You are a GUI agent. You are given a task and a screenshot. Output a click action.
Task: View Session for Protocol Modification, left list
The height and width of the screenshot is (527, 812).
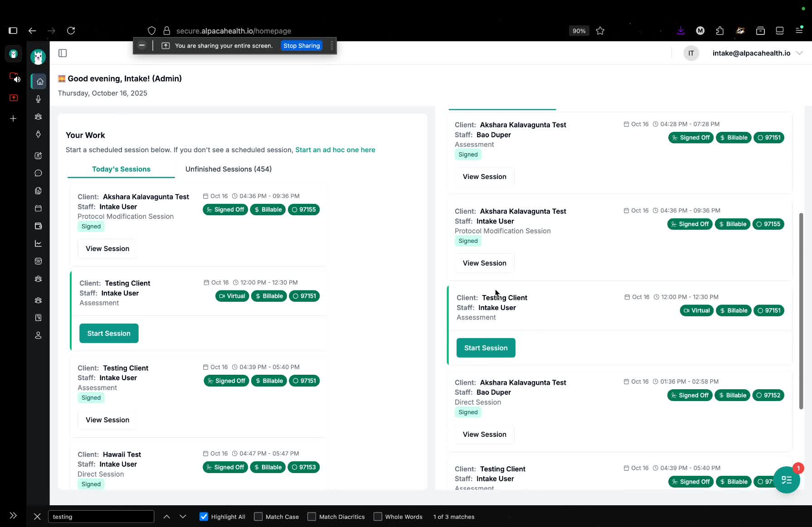107,249
